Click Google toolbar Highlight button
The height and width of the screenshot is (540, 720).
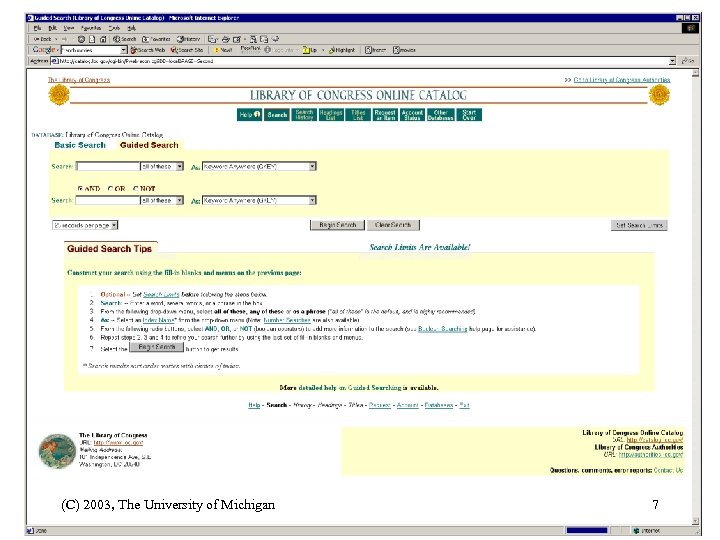click(342, 50)
